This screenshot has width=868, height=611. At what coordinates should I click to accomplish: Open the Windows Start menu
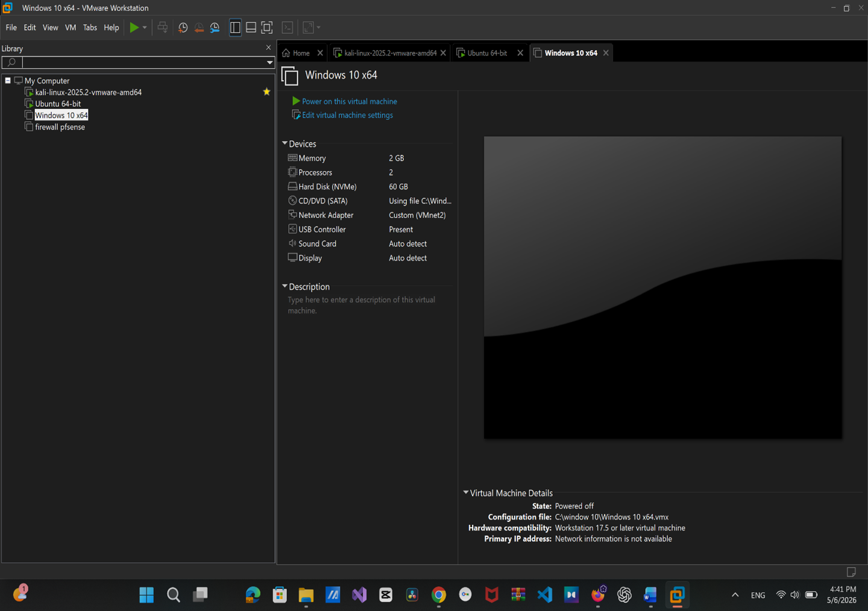(146, 595)
